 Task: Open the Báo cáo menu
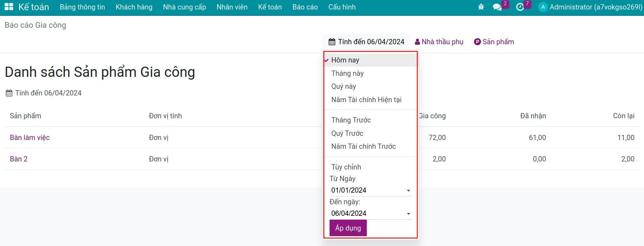305,7
